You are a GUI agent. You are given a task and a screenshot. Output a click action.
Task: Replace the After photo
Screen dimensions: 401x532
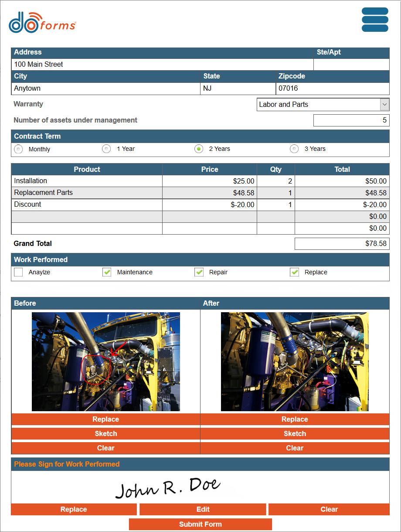(295, 419)
